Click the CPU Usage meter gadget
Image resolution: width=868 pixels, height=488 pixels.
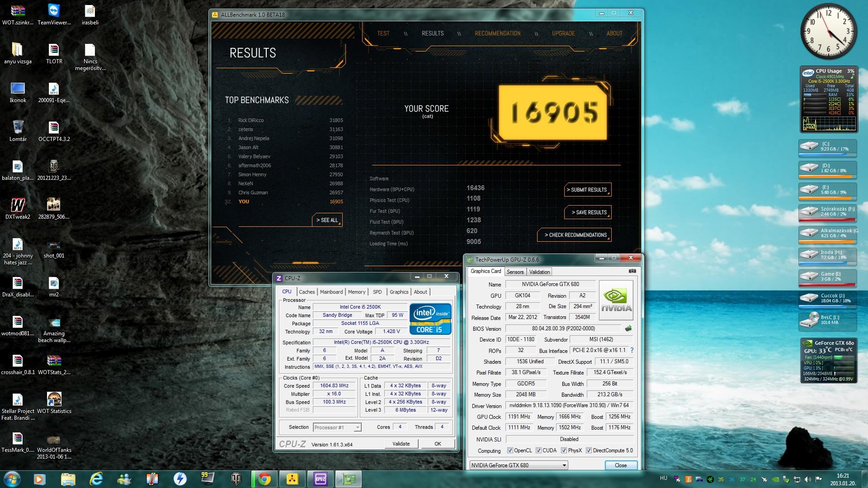click(828, 99)
